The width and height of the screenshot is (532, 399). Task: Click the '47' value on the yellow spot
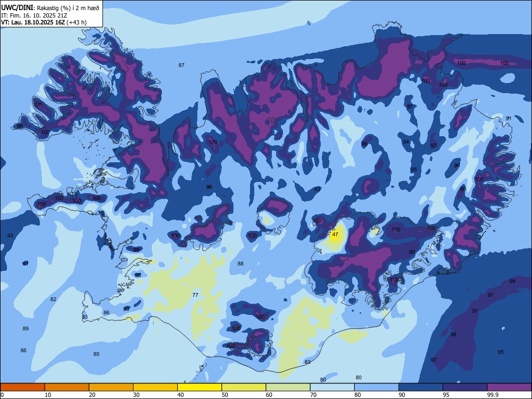click(335, 235)
